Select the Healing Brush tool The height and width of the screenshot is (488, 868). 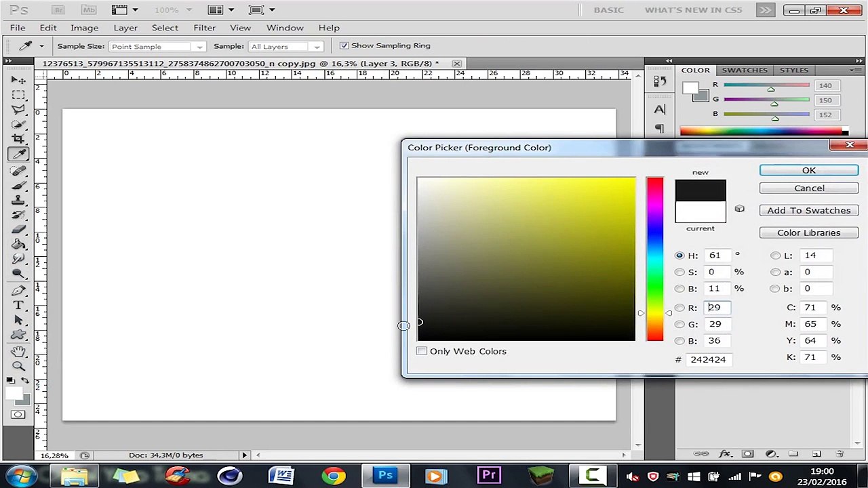point(18,171)
